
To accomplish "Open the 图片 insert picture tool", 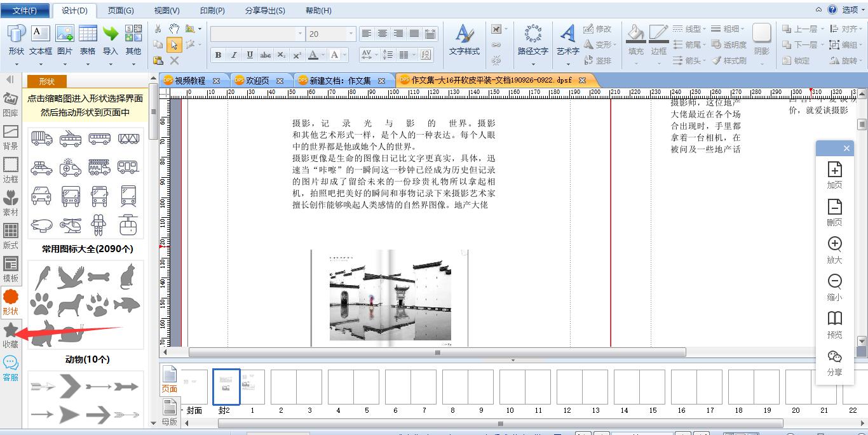I will click(65, 41).
